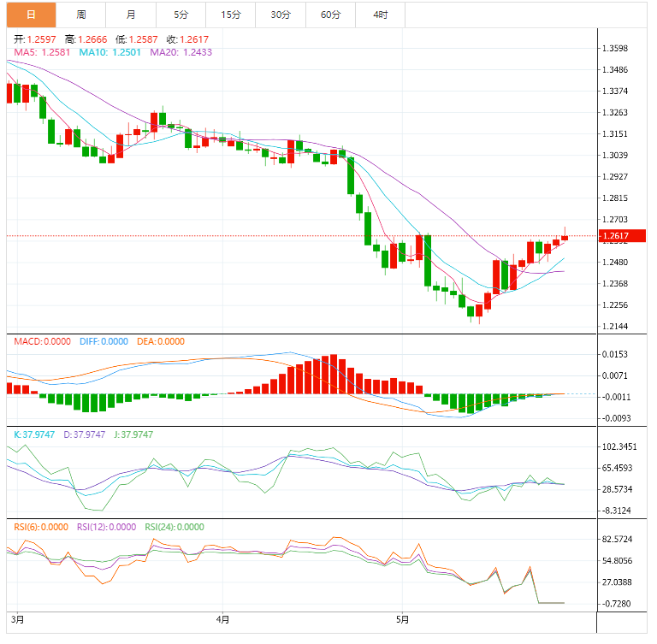The image size is (657, 644).
Task: Click the RSI(6):0.0000 label
Action: coord(41,527)
